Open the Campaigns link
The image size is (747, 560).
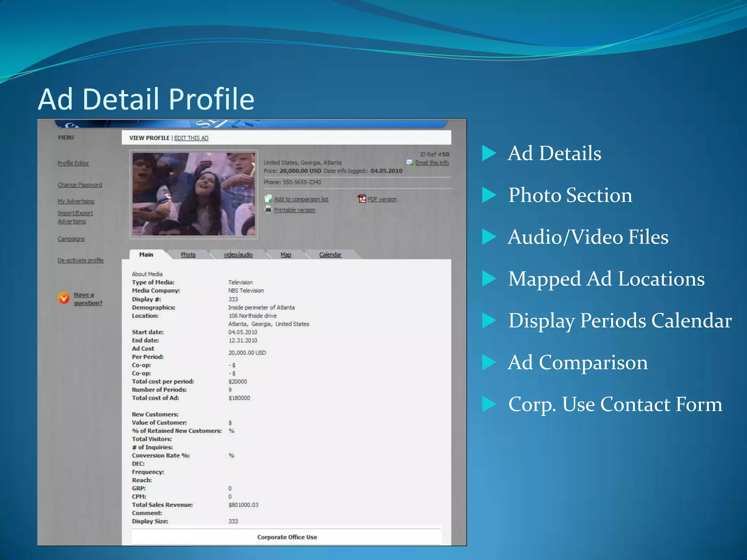point(71,239)
